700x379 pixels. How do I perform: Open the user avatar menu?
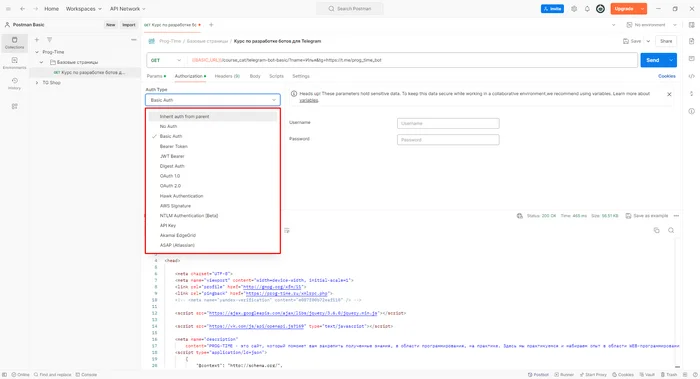point(600,9)
